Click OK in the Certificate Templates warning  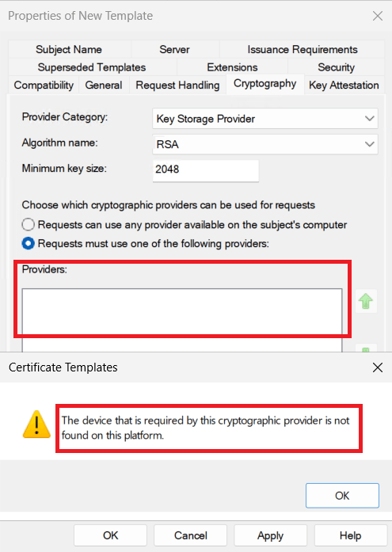click(x=342, y=496)
